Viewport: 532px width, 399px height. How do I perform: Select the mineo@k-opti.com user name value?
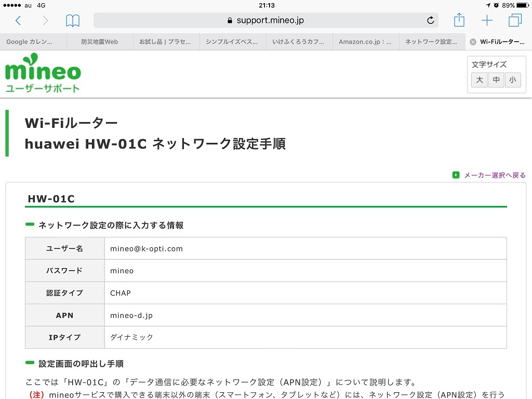[x=146, y=249]
